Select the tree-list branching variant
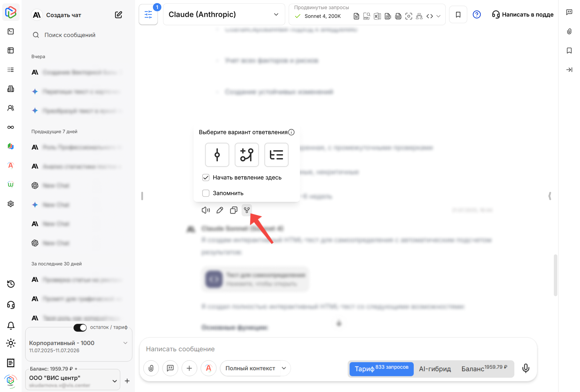 tap(276, 155)
